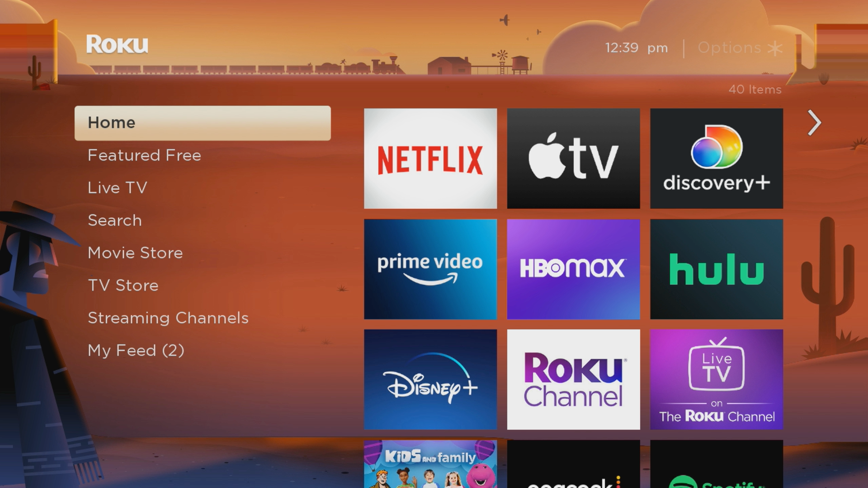The image size is (868, 488).
Task: Launch Amazon Prime Video
Action: click(430, 269)
